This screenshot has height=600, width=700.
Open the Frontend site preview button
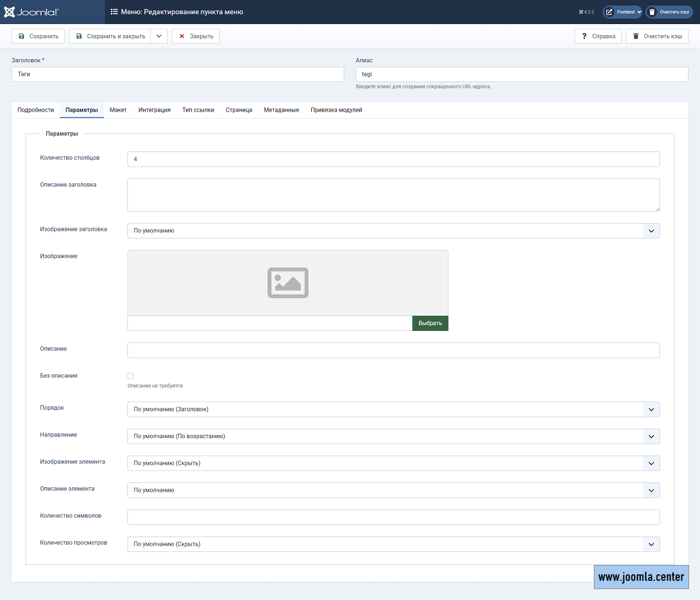point(622,12)
